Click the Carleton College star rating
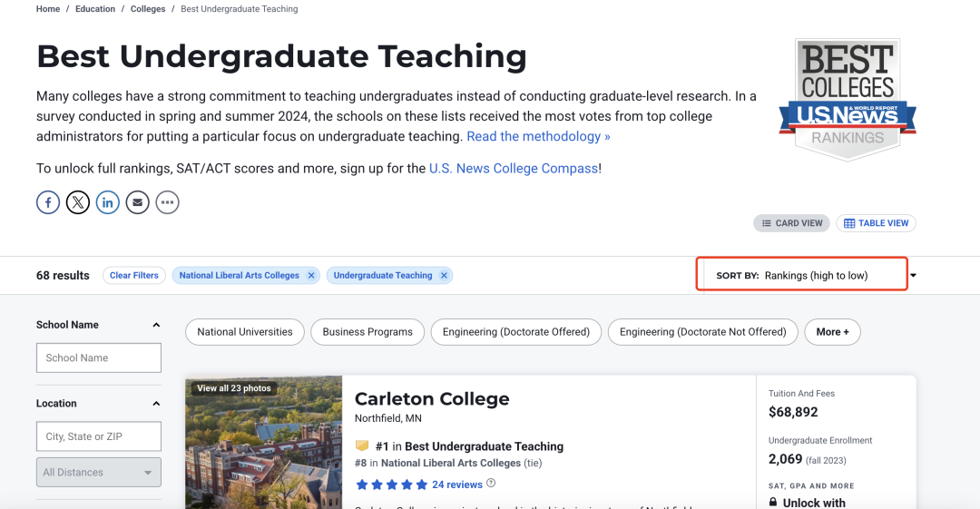980x509 pixels. coord(391,485)
